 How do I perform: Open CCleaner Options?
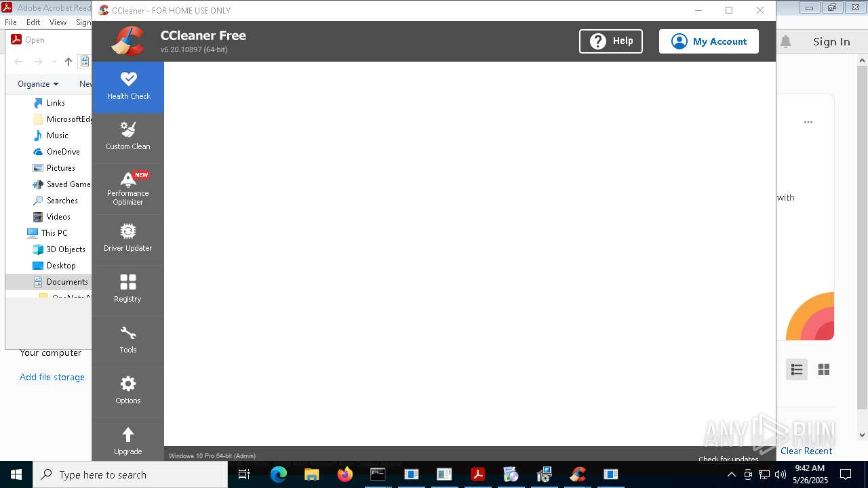point(128,392)
